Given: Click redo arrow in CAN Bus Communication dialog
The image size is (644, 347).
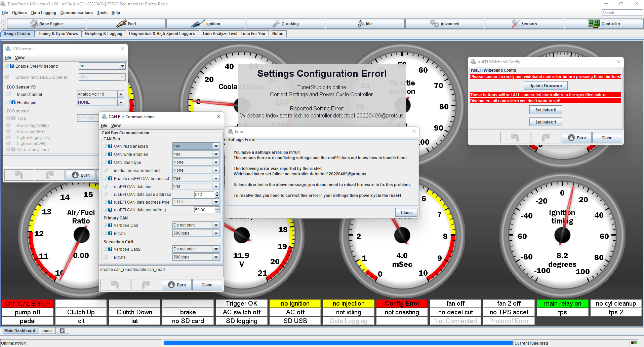Looking at the screenshot, I should [x=146, y=285].
